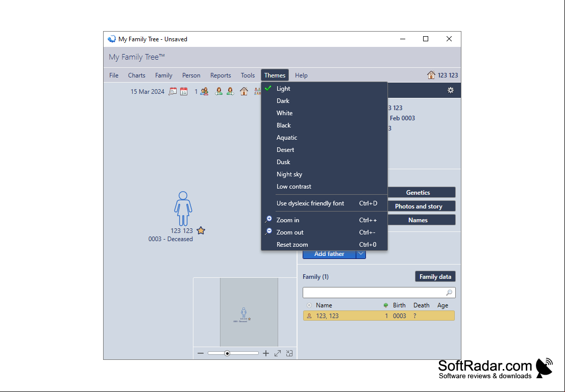The width and height of the screenshot is (565, 392).
Task: Click the Family data button
Action: [435, 276]
